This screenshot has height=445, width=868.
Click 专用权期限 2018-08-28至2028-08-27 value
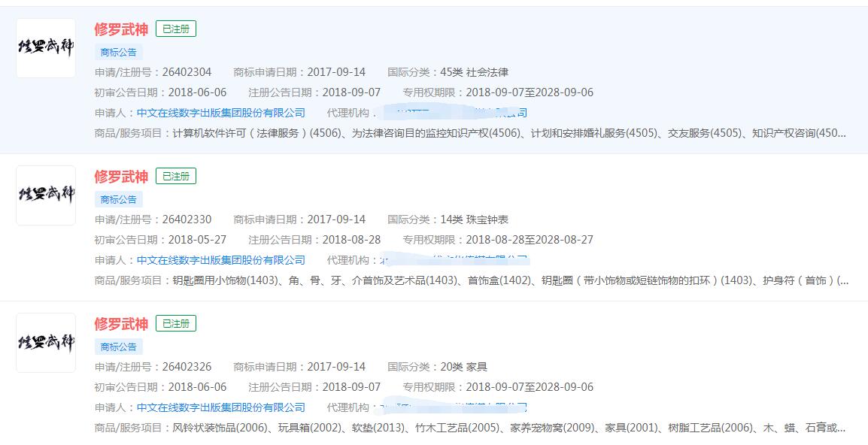click(x=530, y=240)
